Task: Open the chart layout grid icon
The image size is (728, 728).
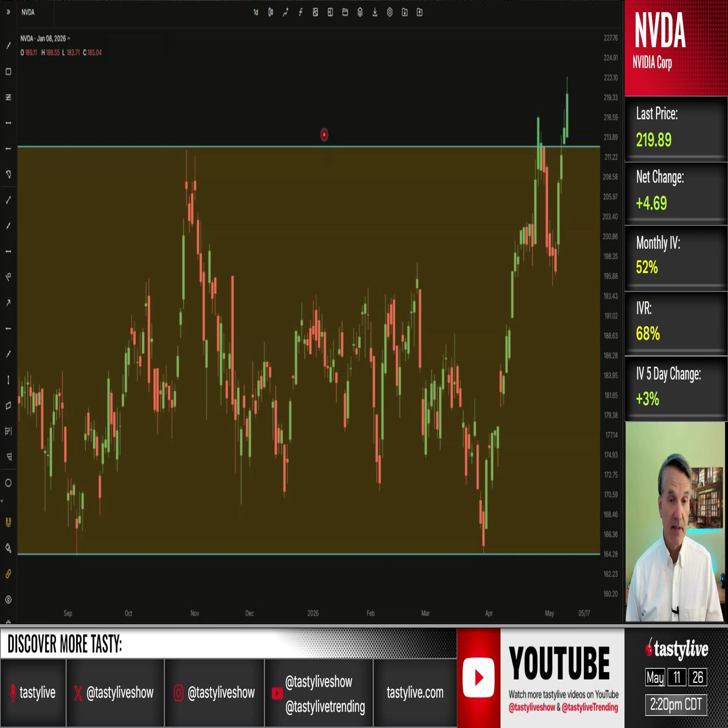Action: (330, 12)
